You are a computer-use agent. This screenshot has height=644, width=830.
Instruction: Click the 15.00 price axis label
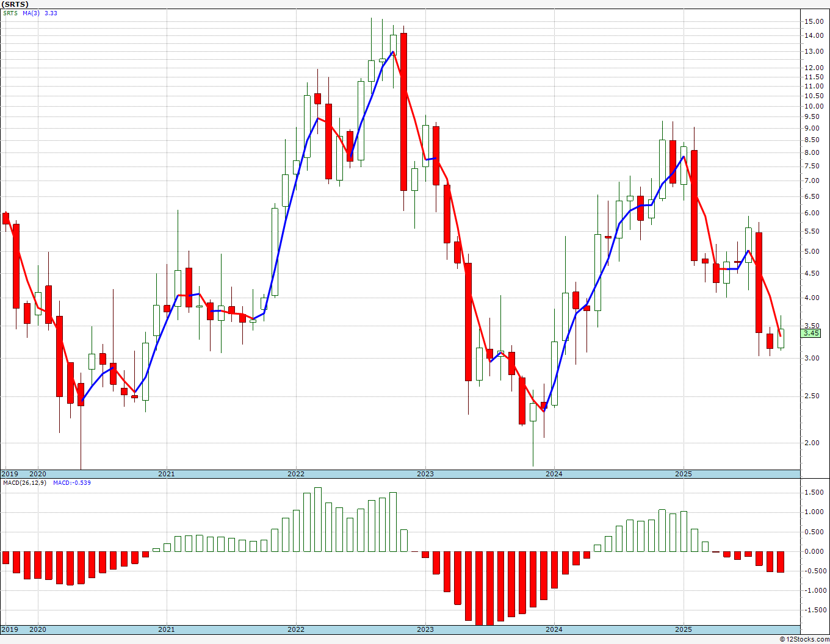point(814,21)
